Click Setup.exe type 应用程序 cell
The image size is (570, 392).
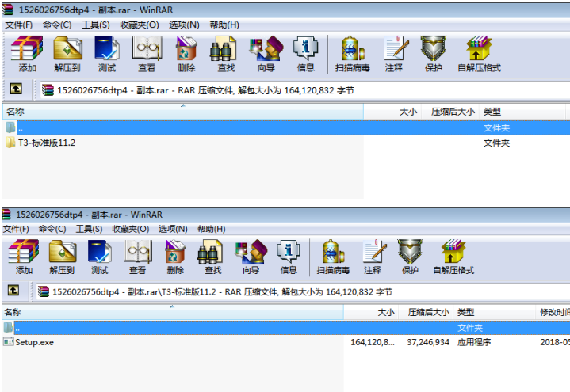[x=474, y=342]
